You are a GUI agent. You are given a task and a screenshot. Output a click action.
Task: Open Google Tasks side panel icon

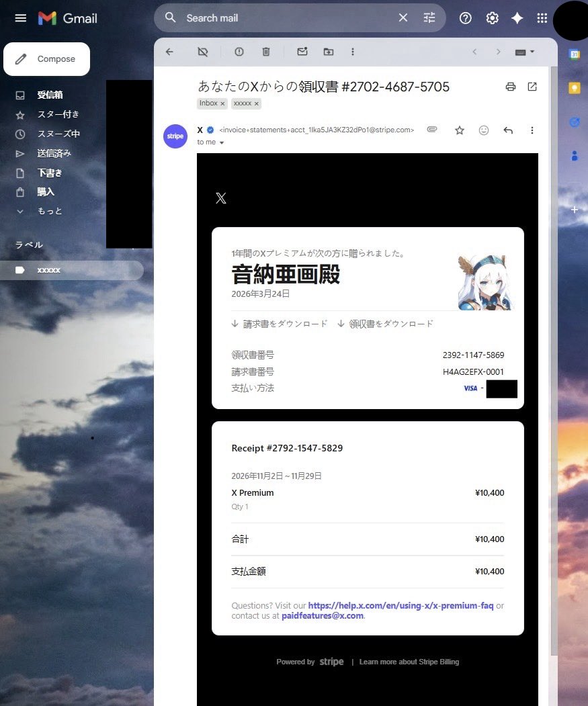[x=575, y=122]
